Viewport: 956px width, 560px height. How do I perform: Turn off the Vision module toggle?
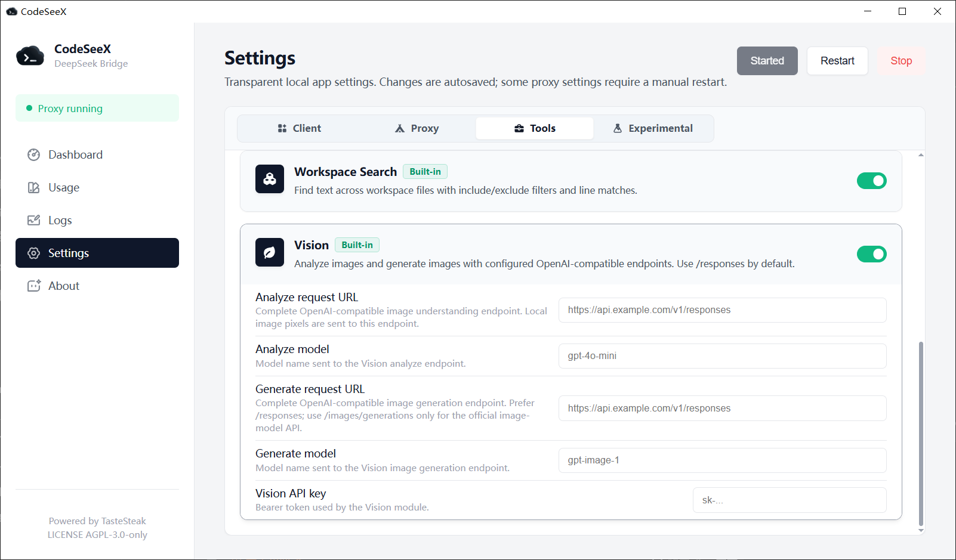872,254
